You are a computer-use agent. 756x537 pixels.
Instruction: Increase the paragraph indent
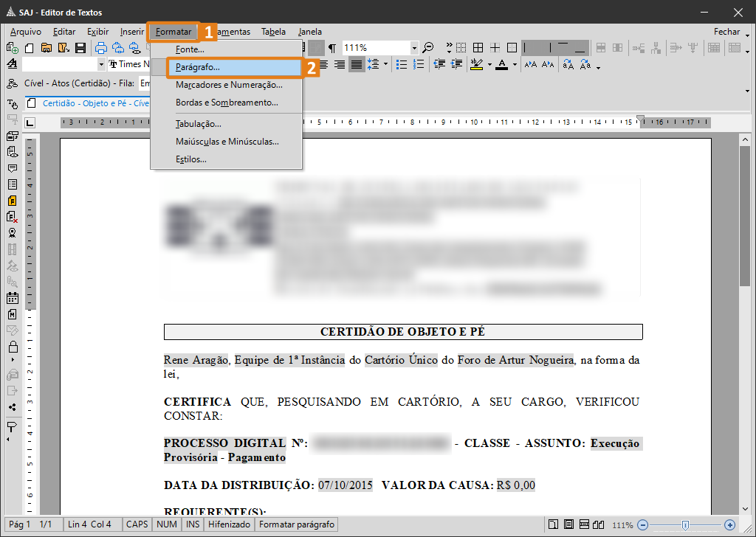point(456,64)
